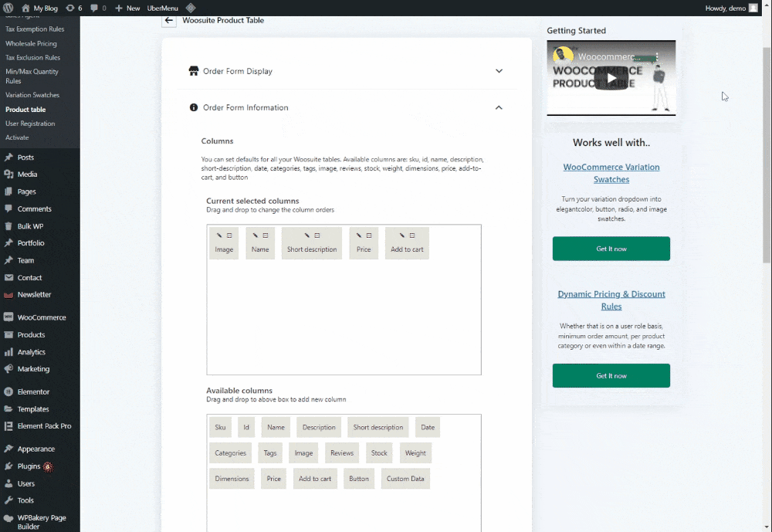Viewport: 772px width, 532px height.
Task: Click the page vertical scrollbar
Action: tap(766, 154)
